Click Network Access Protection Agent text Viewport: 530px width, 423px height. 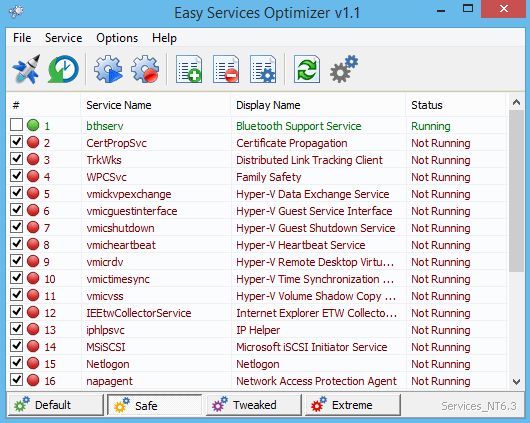[x=316, y=381]
